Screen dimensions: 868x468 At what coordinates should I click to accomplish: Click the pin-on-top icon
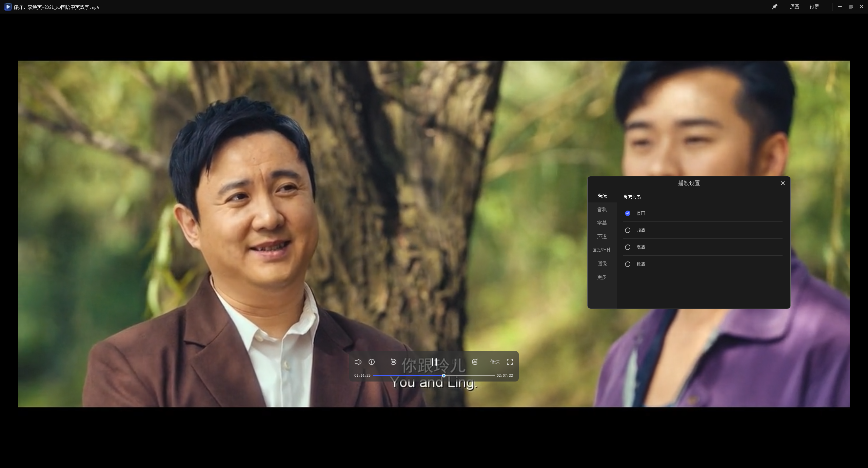click(774, 7)
